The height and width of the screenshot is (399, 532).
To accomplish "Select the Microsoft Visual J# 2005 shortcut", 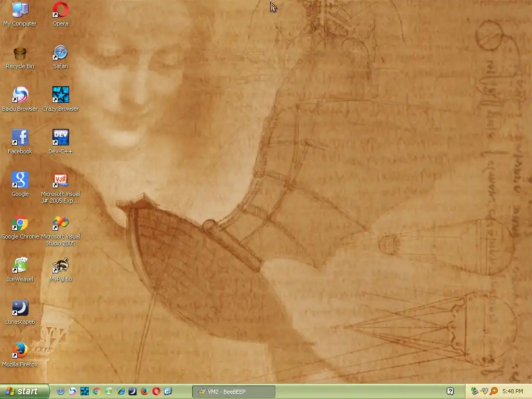I will point(60,188).
